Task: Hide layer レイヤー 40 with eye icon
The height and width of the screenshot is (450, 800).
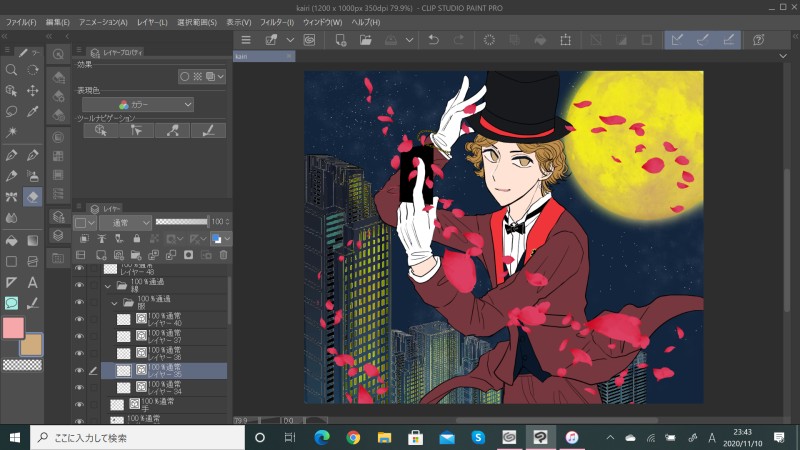Action: [x=80, y=320]
